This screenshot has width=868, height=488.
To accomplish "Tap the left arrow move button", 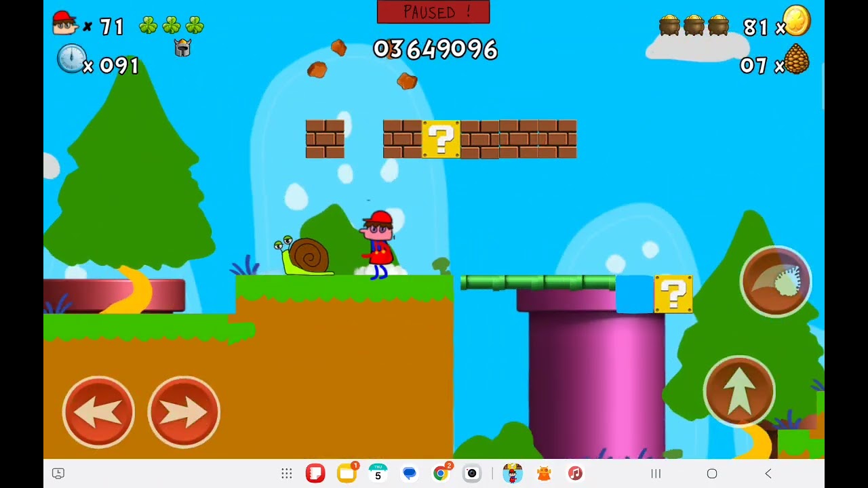I will (98, 411).
